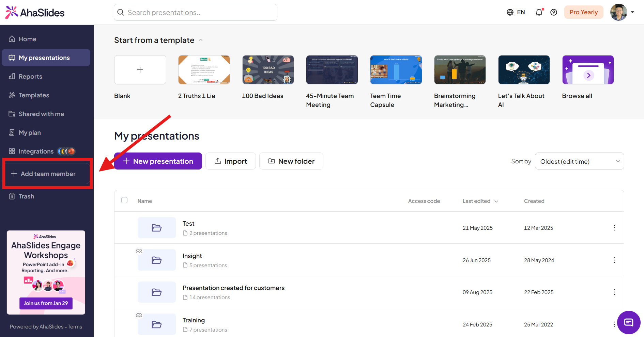Click the AhaSlides logo

35,13
